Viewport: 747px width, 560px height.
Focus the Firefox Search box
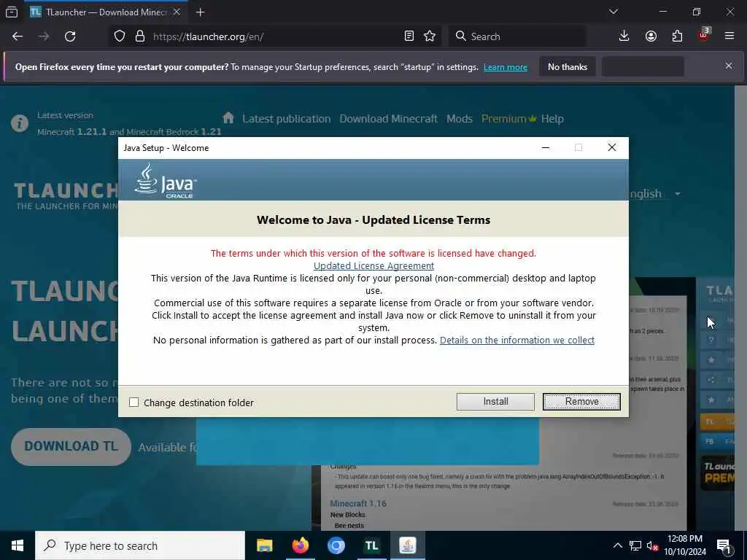[x=517, y=36]
